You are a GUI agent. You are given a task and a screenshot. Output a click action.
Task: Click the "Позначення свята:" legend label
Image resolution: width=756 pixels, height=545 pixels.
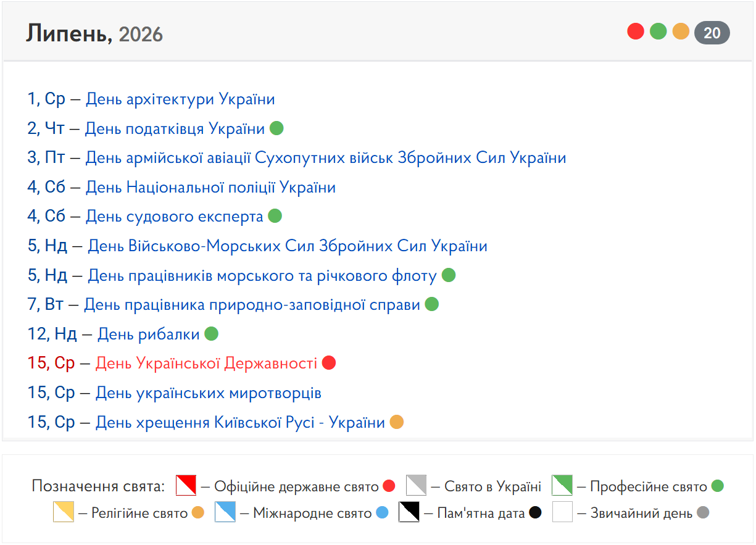(x=99, y=486)
